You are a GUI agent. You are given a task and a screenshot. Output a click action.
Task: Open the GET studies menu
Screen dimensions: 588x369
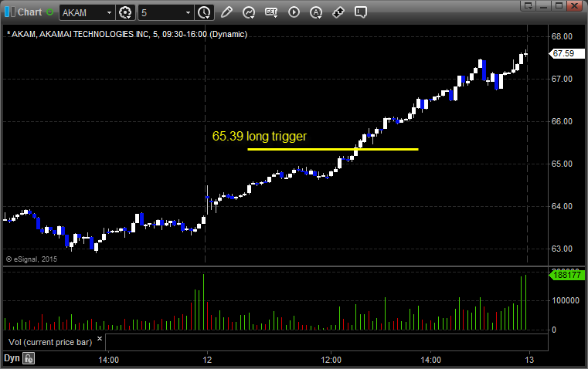tap(271, 12)
